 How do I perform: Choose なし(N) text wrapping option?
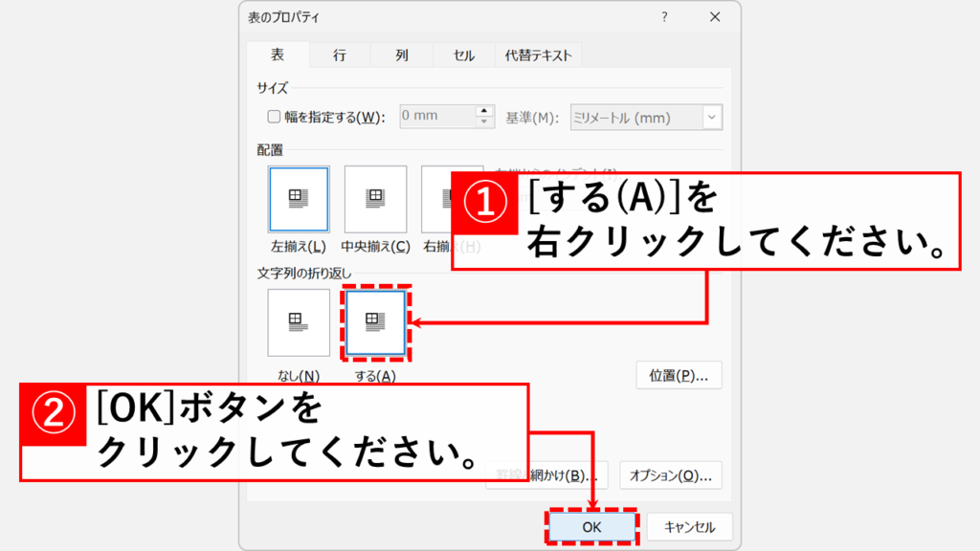click(x=298, y=322)
